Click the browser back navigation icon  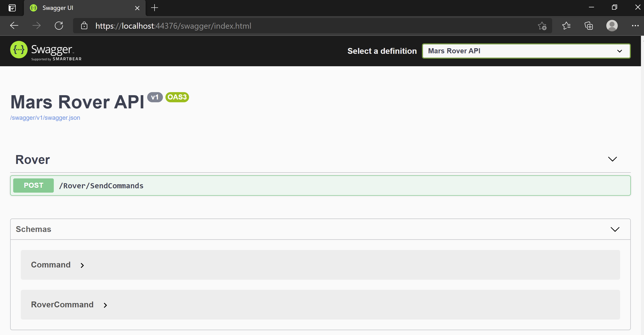point(14,25)
